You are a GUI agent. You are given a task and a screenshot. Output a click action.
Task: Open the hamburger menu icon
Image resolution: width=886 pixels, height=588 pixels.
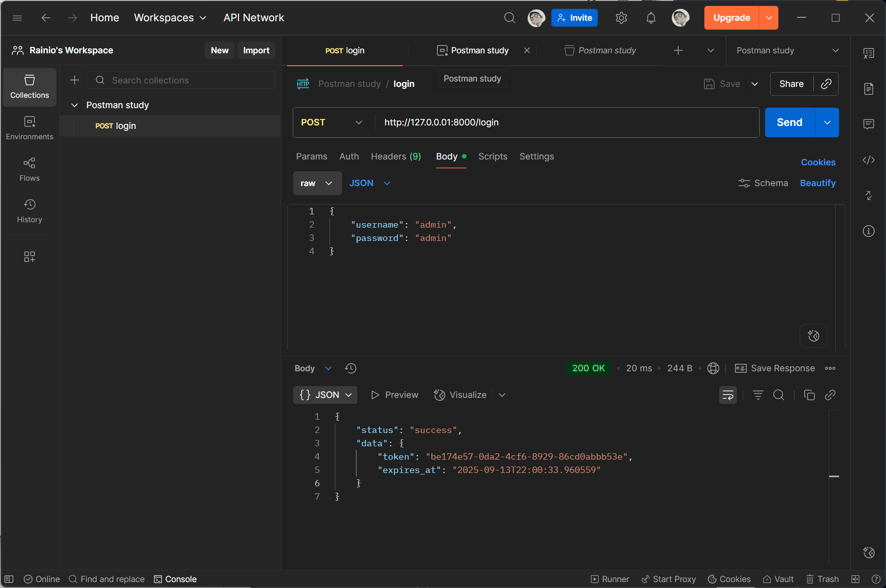pyautogui.click(x=17, y=18)
